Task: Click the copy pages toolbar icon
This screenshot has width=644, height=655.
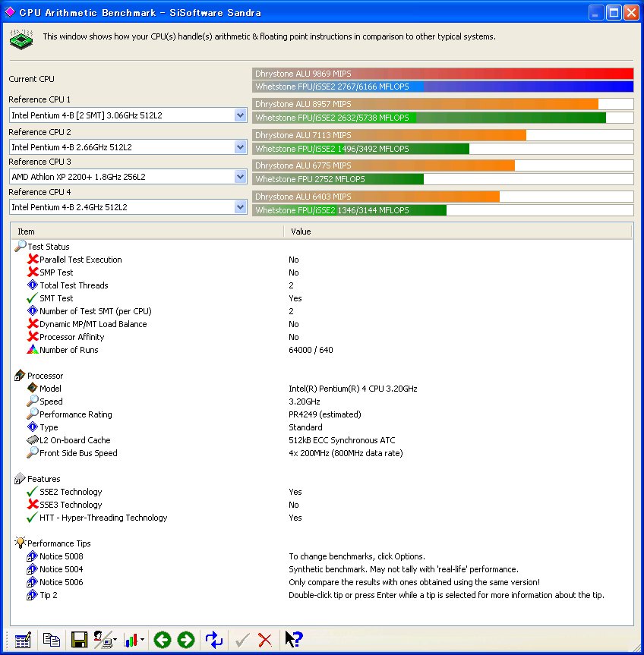Action: [51, 640]
